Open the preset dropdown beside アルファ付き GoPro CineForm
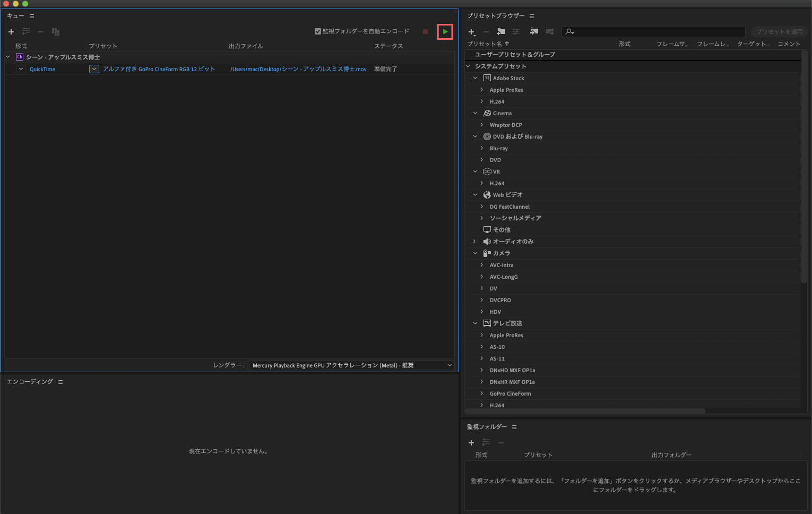The height and width of the screenshot is (514, 812). pyautogui.click(x=94, y=69)
